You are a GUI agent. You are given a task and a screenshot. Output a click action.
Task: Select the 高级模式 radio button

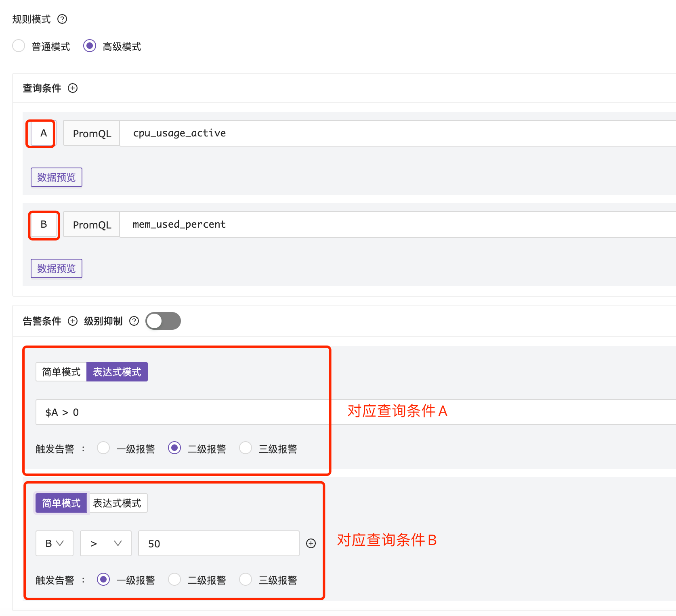pos(90,46)
